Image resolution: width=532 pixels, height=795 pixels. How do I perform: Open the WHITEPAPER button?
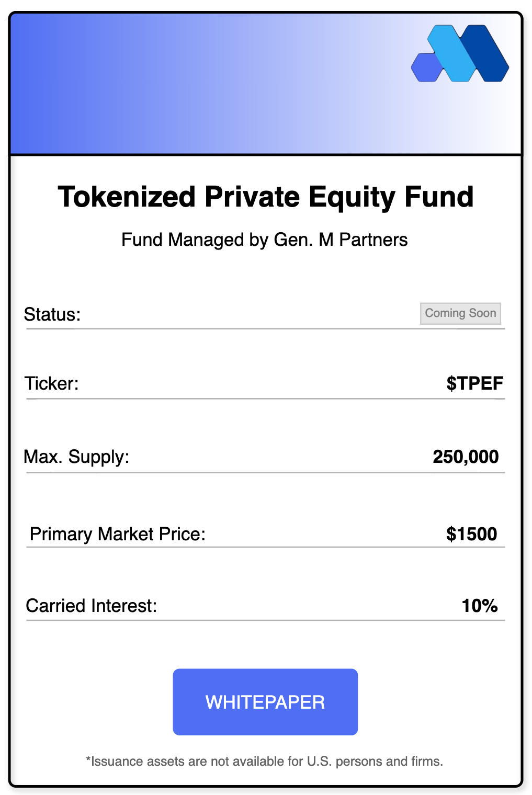pos(265,702)
